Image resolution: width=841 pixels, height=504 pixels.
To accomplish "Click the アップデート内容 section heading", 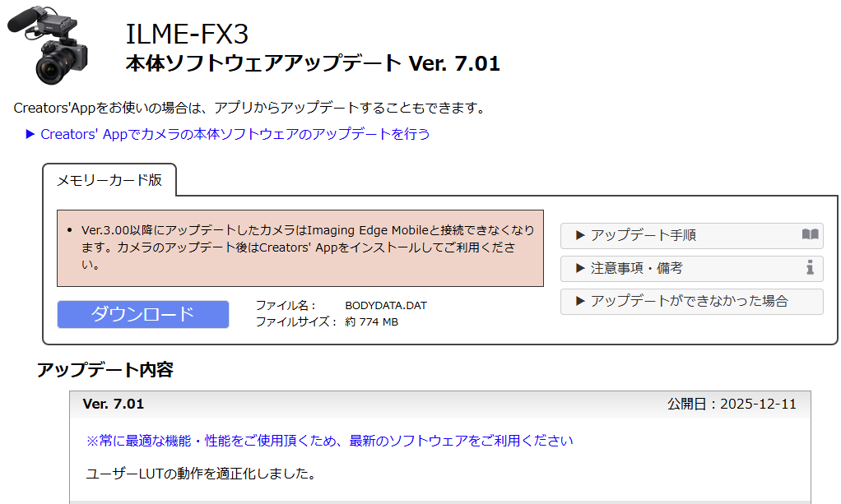I will pyautogui.click(x=105, y=370).
